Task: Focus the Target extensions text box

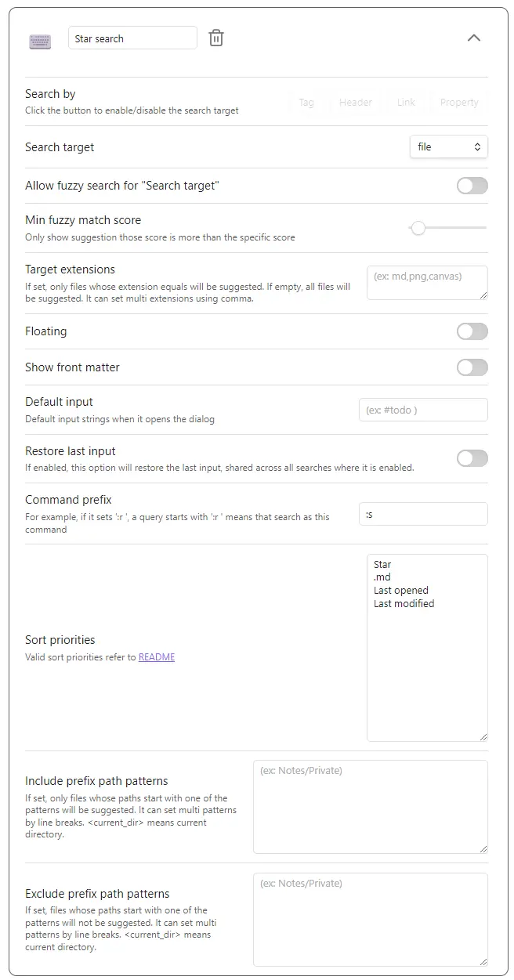Action: (x=426, y=282)
